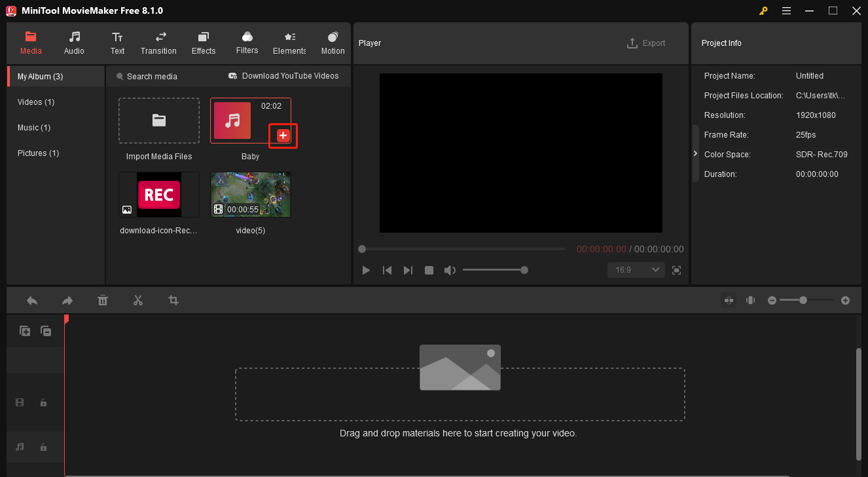The image size is (868, 477).
Task: Click the timeline audio marker icon
Action: [751, 300]
